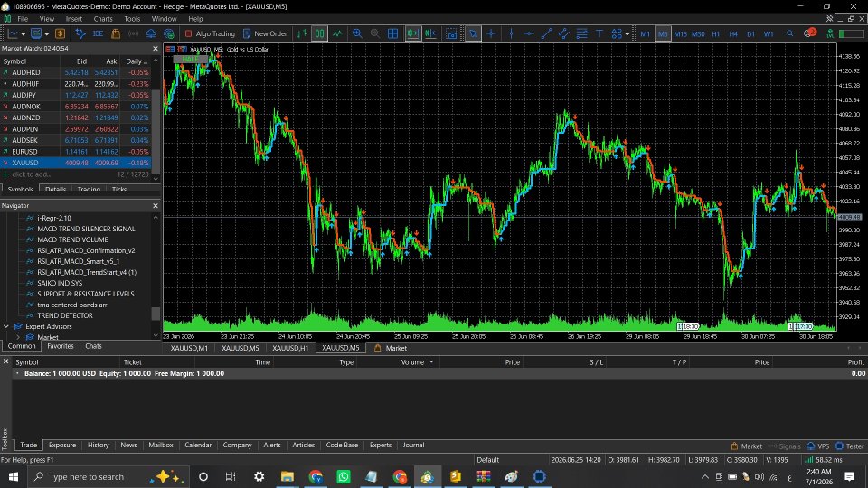Open the Insert menu
This screenshot has height=488, width=868.
73,19
